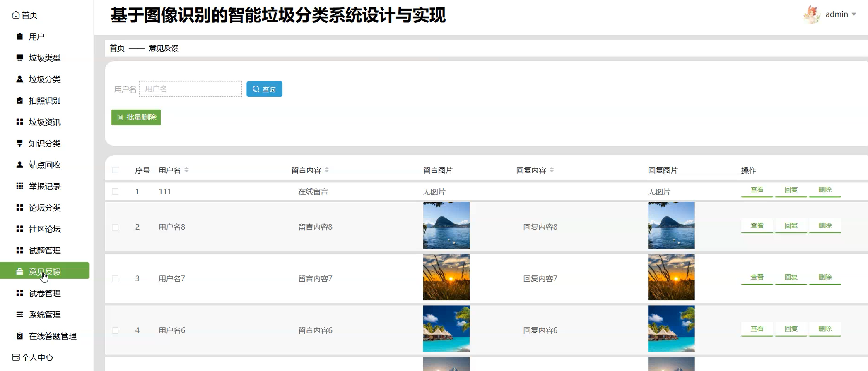The image size is (868, 371).
Task: Click the 试卷管理 sidebar icon
Action: pyautogui.click(x=19, y=293)
